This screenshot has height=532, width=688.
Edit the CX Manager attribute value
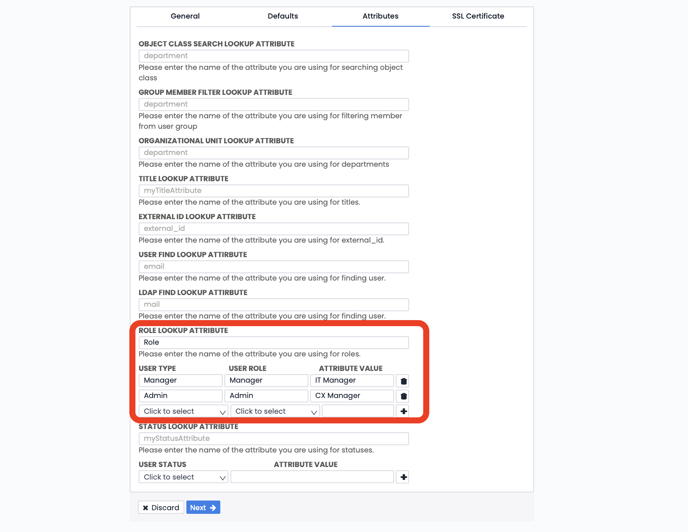(352, 396)
